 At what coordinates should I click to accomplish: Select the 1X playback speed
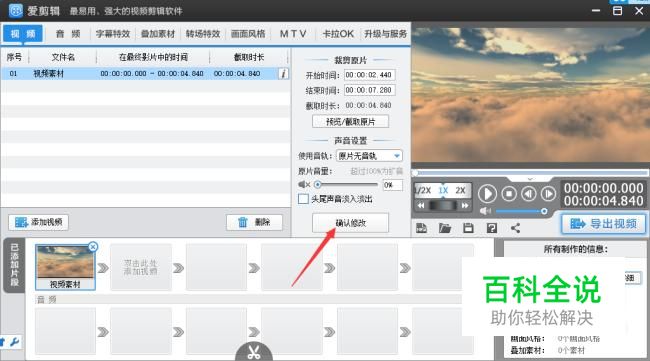443,191
